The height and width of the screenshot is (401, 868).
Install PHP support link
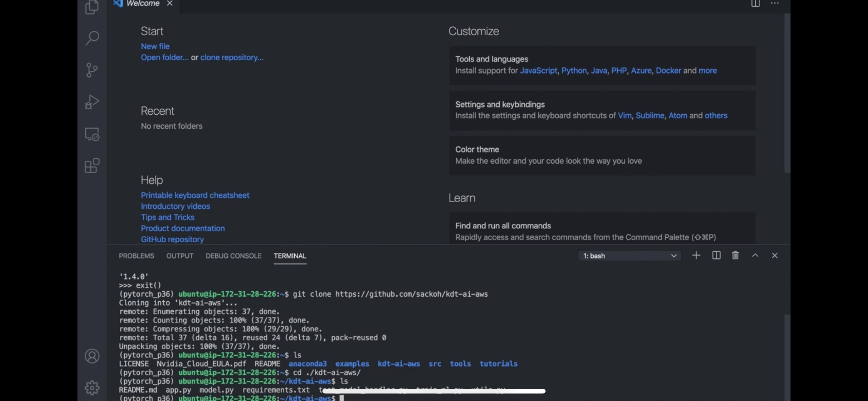pyautogui.click(x=619, y=71)
